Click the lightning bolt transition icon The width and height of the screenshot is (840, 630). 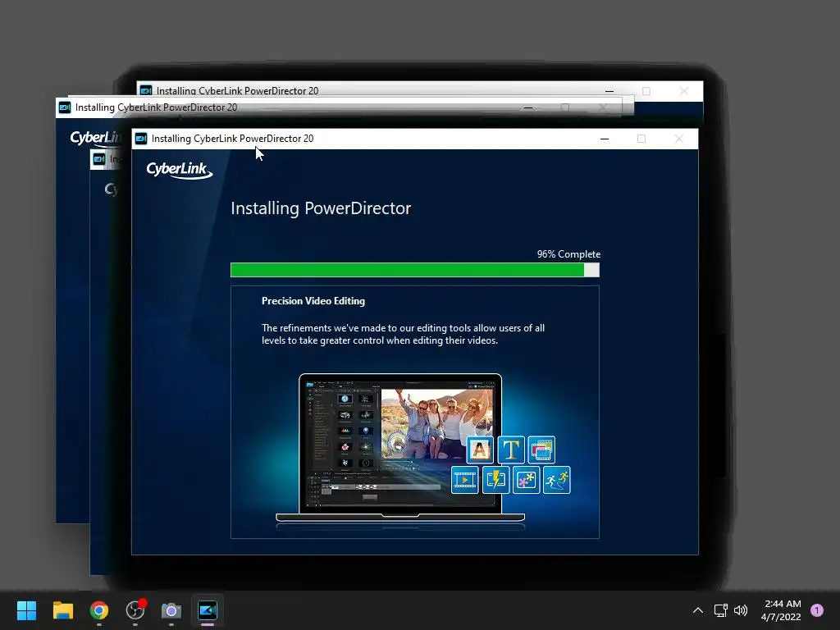[495, 479]
